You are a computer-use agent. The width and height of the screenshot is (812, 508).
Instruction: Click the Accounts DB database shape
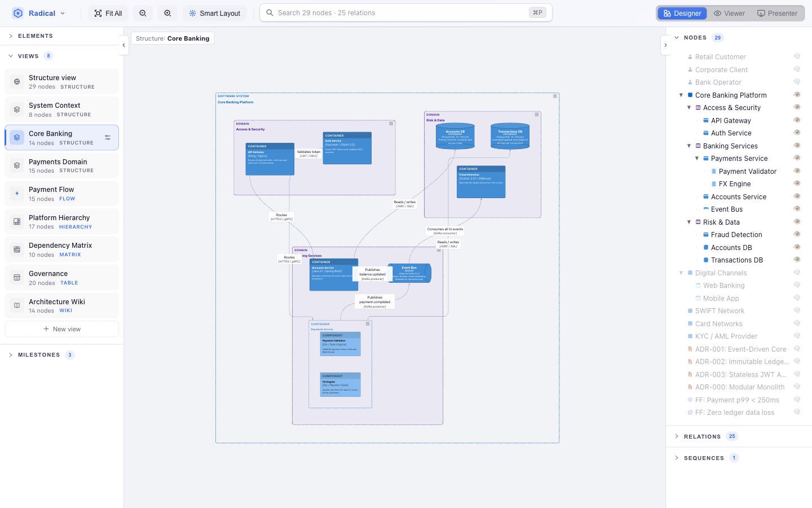pyautogui.click(x=455, y=136)
